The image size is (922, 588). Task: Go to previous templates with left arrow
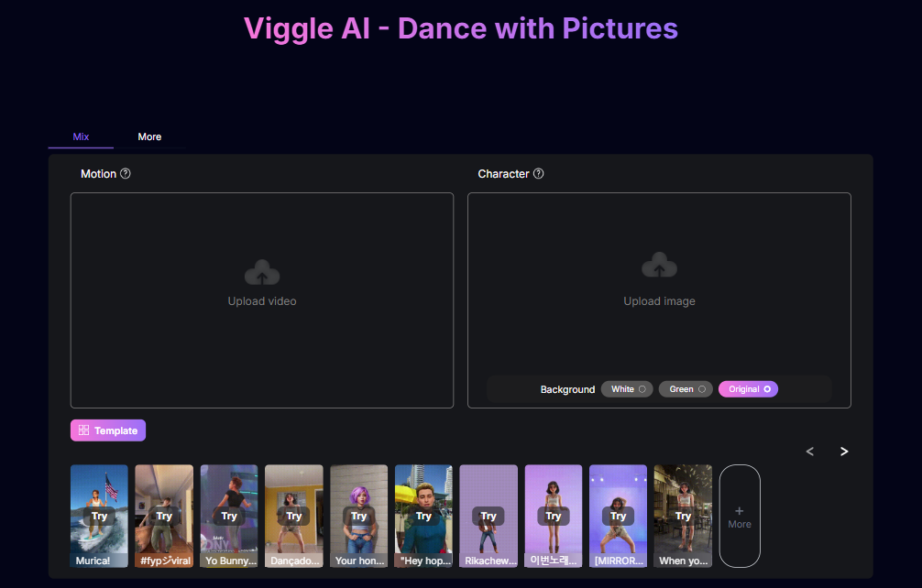point(809,452)
